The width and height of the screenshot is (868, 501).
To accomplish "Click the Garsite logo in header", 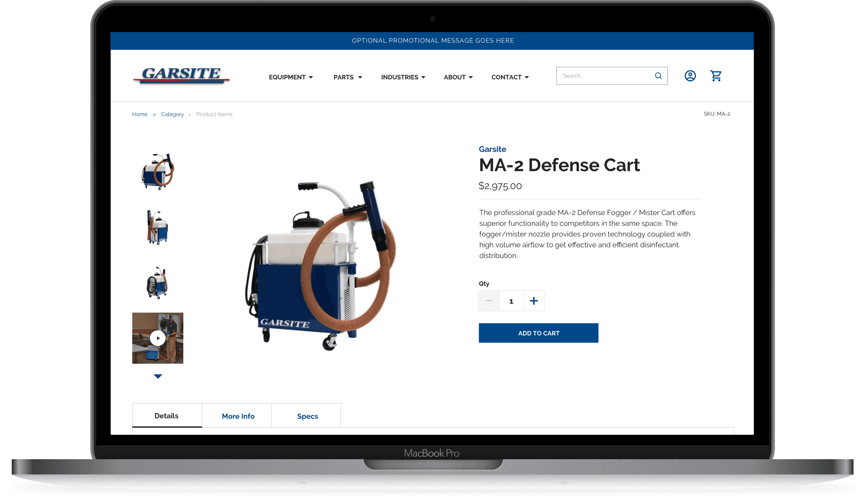I will click(x=181, y=75).
